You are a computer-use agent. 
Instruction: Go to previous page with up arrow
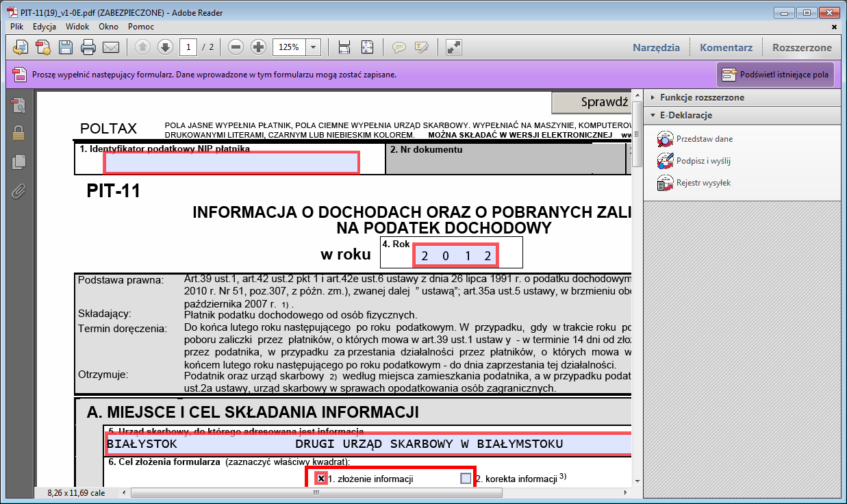point(142,47)
